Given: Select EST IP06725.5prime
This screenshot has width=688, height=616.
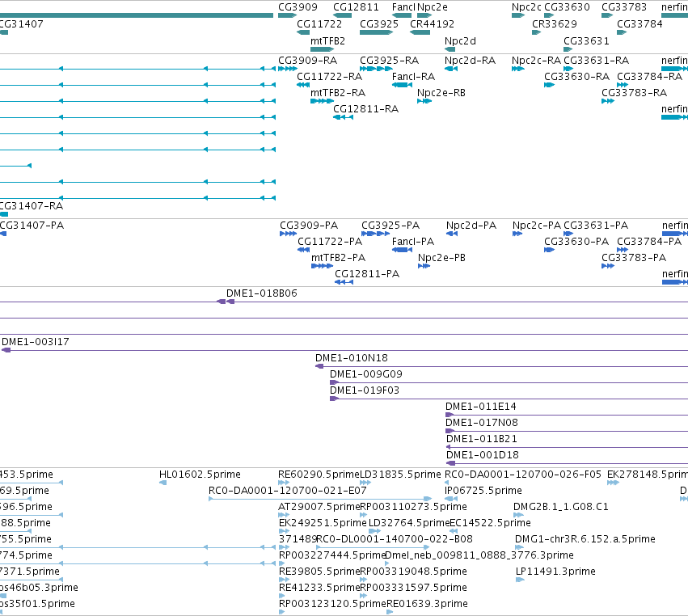Looking at the screenshot, I should pos(483,491).
